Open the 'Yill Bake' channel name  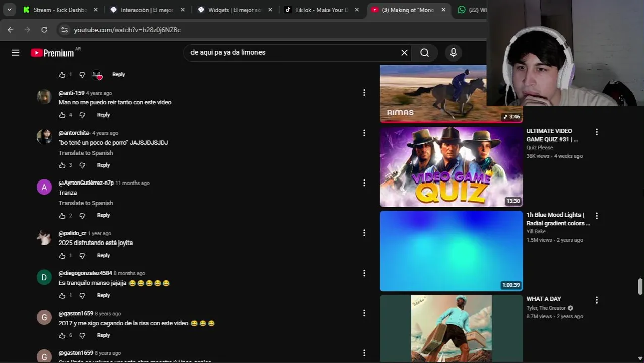point(536,232)
